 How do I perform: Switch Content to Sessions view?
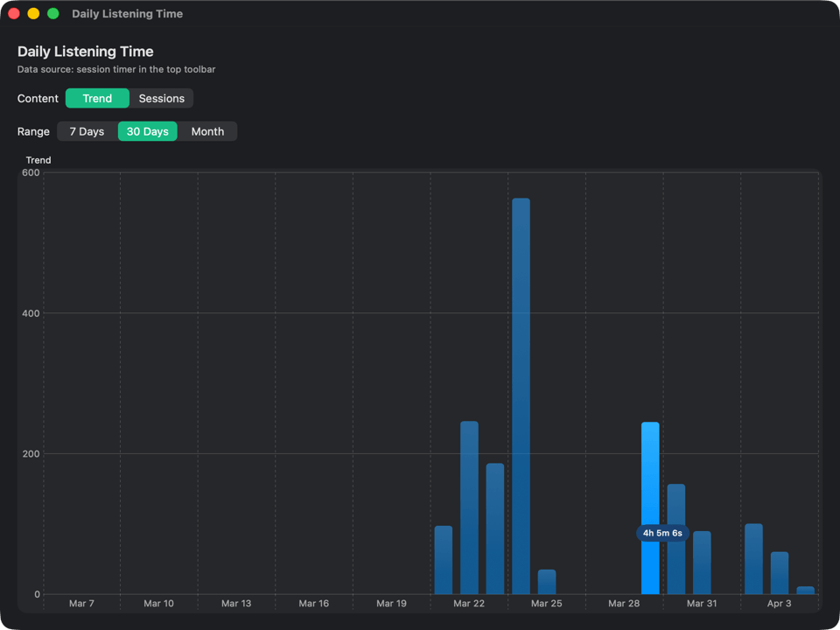[161, 98]
